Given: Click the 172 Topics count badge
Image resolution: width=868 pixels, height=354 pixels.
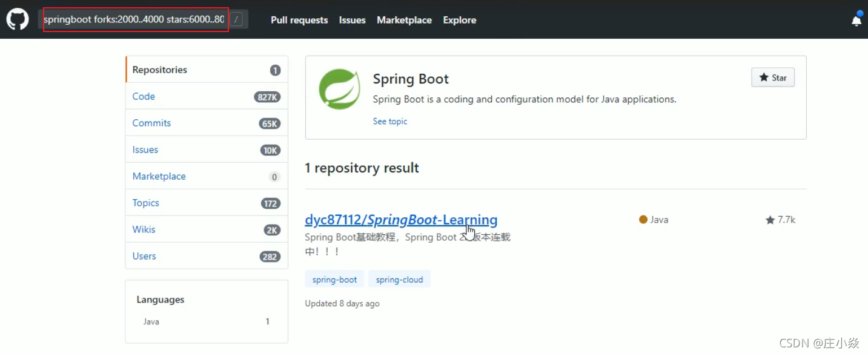Looking at the screenshot, I should tap(270, 203).
